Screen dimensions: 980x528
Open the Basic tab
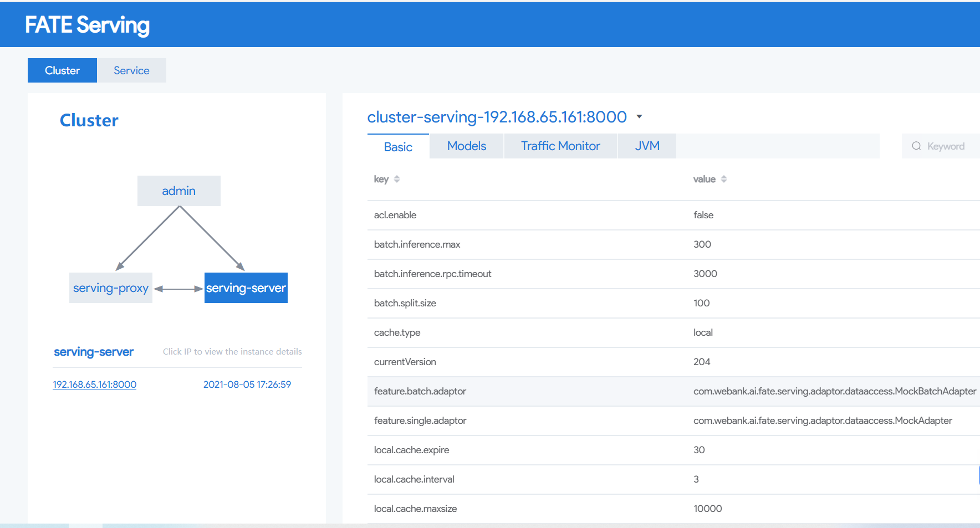398,147
